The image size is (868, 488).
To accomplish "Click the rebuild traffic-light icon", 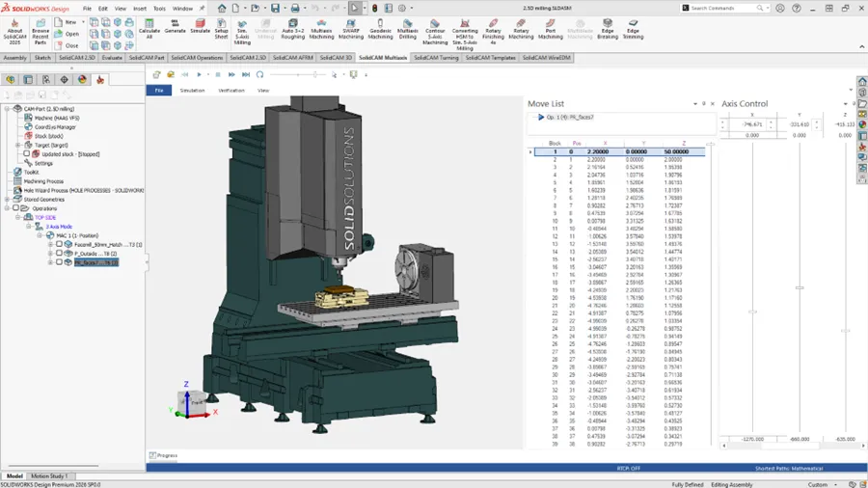I will click(x=375, y=9).
